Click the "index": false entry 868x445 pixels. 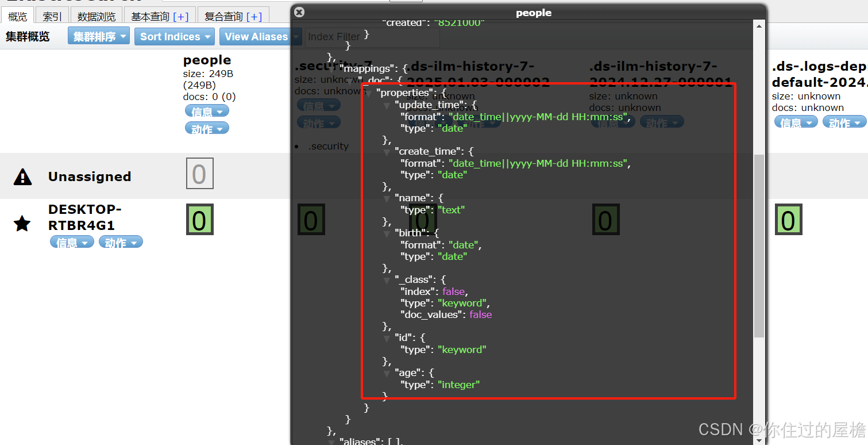tap(434, 291)
